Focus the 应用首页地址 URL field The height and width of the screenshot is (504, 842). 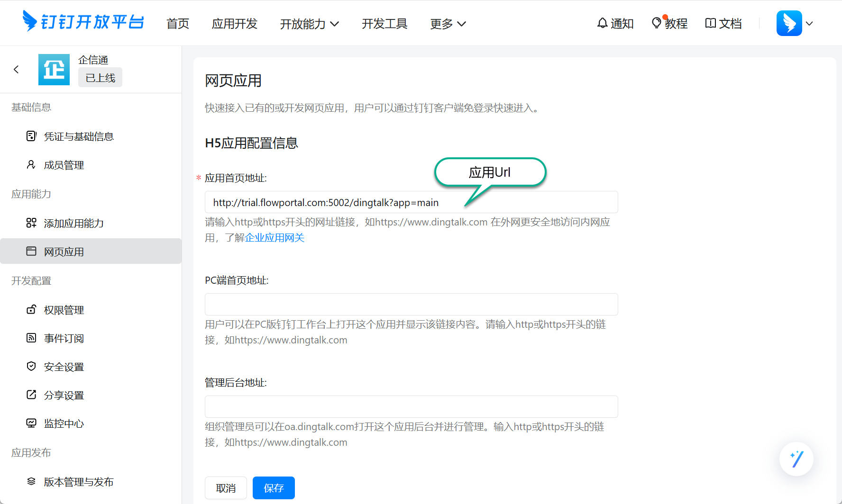tap(412, 202)
